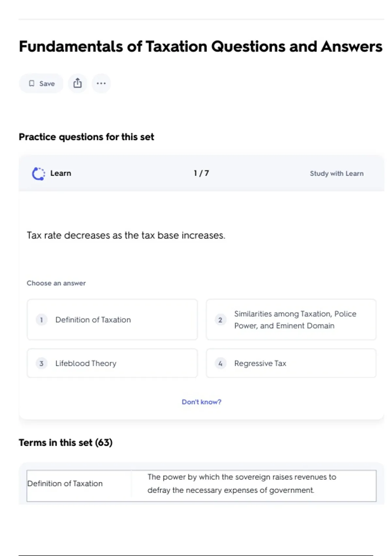Click the tax rate decreases question text
This screenshot has height=556, width=392.
click(126, 235)
